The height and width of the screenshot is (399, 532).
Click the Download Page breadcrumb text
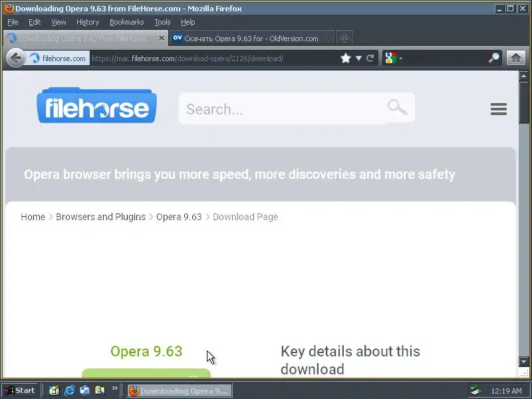coord(245,217)
